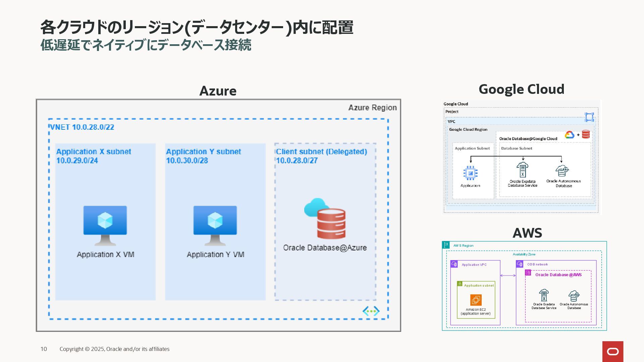The height and width of the screenshot is (362, 644).
Task: Click the Application subnet lock icon in AWS
Action: click(460, 284)
